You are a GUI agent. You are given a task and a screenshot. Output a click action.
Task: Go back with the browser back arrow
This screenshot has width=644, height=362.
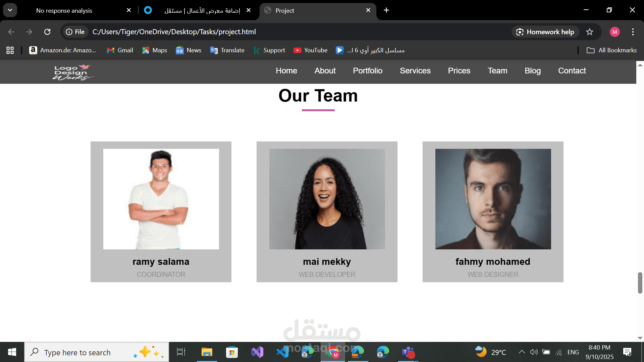[x=11, y=32]
